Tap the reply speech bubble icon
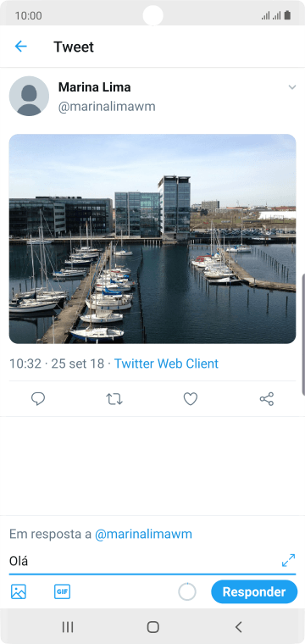 38,399
